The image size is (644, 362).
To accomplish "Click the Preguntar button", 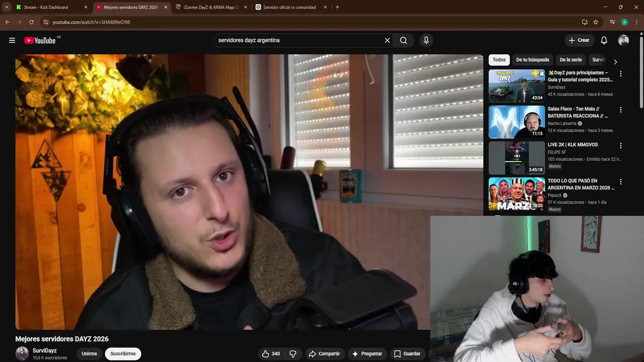I will (367, 354).
